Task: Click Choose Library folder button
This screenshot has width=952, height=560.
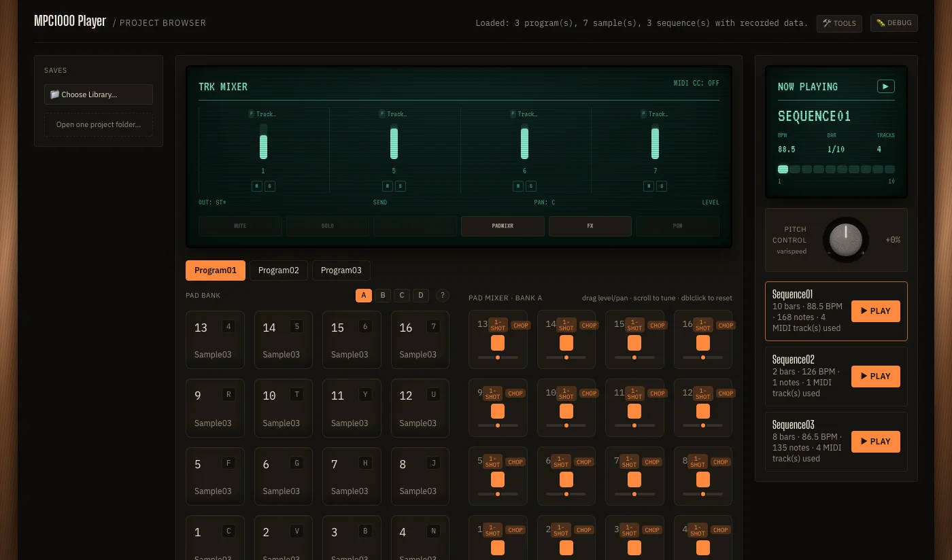Action: pos(99,94)
